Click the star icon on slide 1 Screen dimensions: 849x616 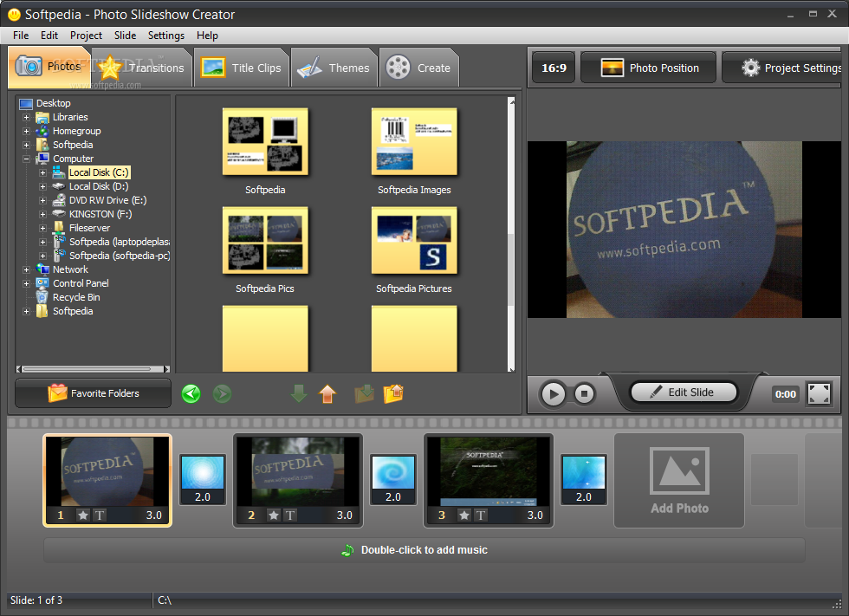tap(83, 515)
